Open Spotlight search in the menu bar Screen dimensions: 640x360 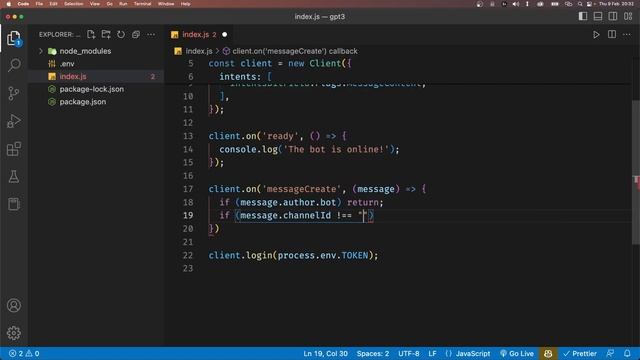point(580,4)
